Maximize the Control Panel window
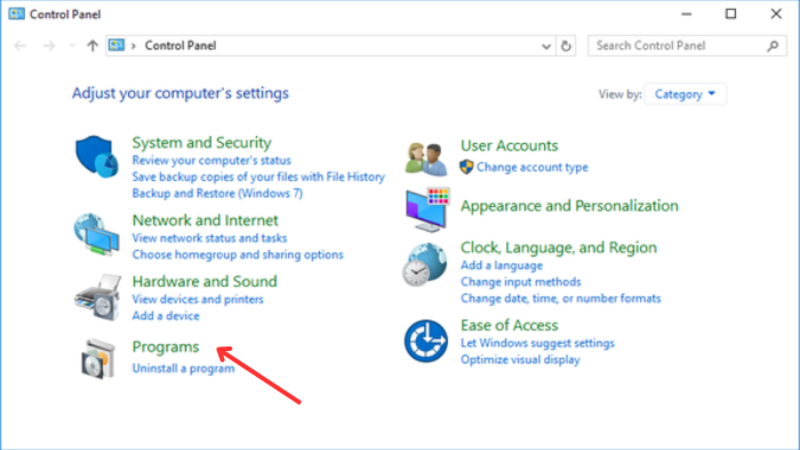 coord(731,14)
